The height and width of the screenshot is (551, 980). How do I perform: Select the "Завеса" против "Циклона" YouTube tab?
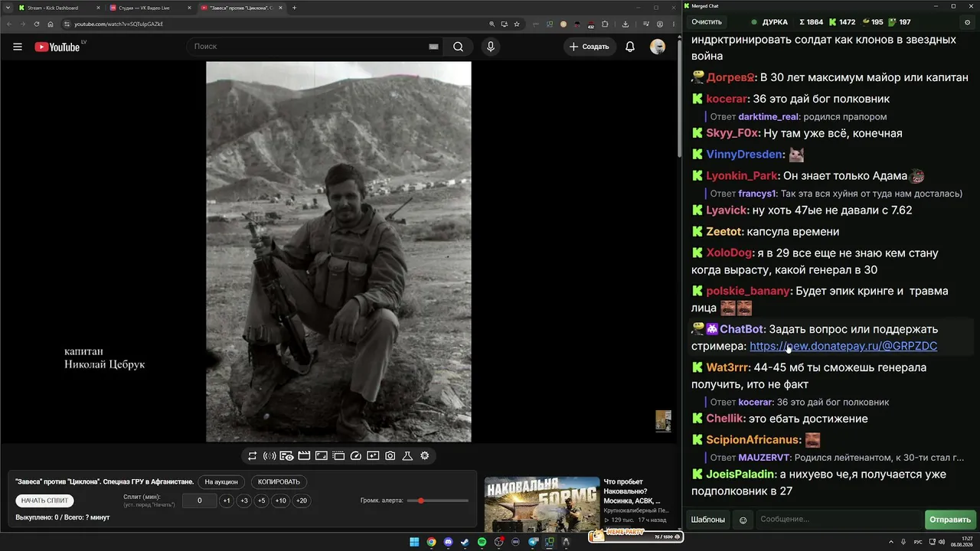240,8
